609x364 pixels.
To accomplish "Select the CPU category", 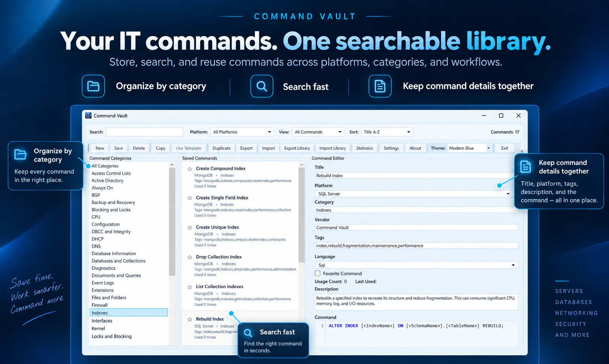I will pos(96,217).
